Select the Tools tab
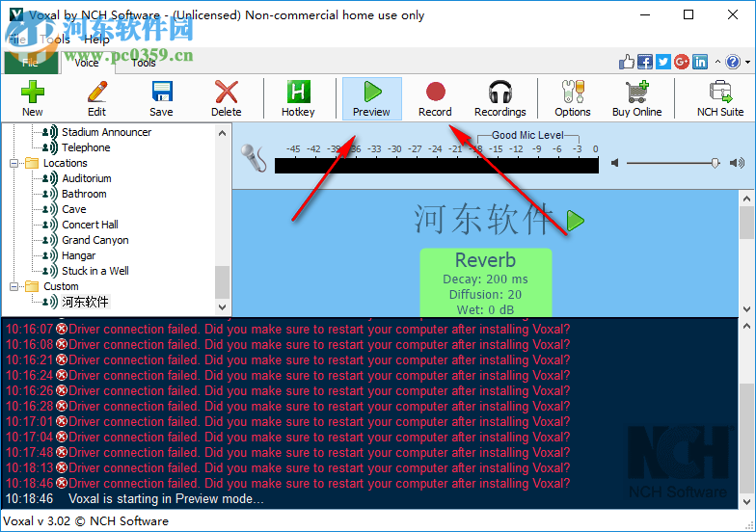 pos(144,63)
